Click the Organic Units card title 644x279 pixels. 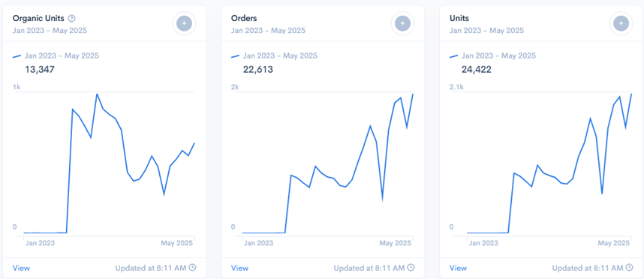click(38, 18)
